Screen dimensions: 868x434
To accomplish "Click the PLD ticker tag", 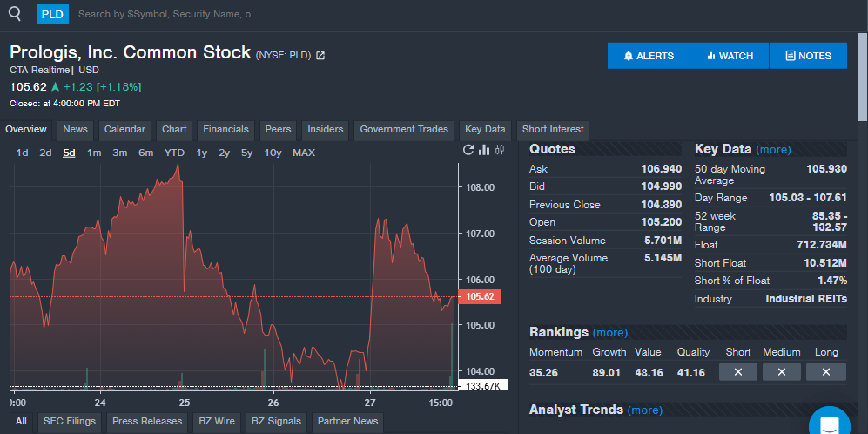I will tap(52, 14).
